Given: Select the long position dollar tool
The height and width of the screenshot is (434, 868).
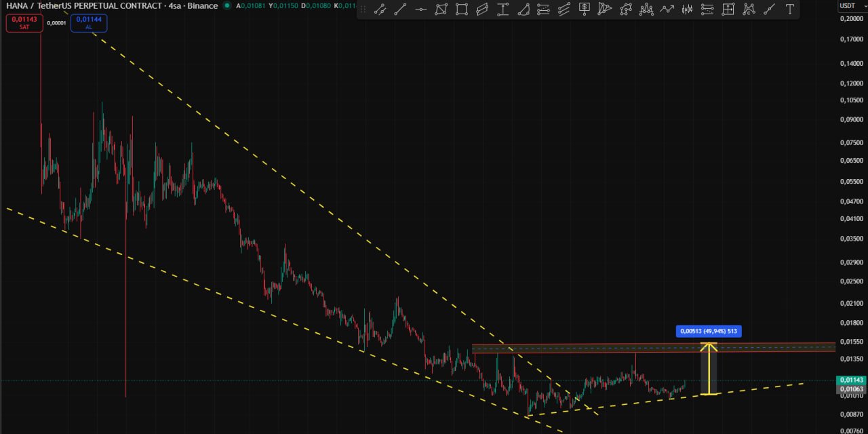Looking at the screenshot, I should 585,9.
